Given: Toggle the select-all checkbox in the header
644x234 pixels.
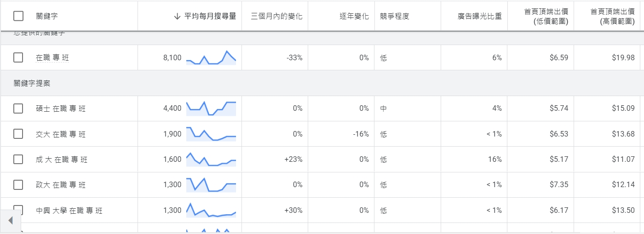Looking at the screenshot, I should pos(18,16).
